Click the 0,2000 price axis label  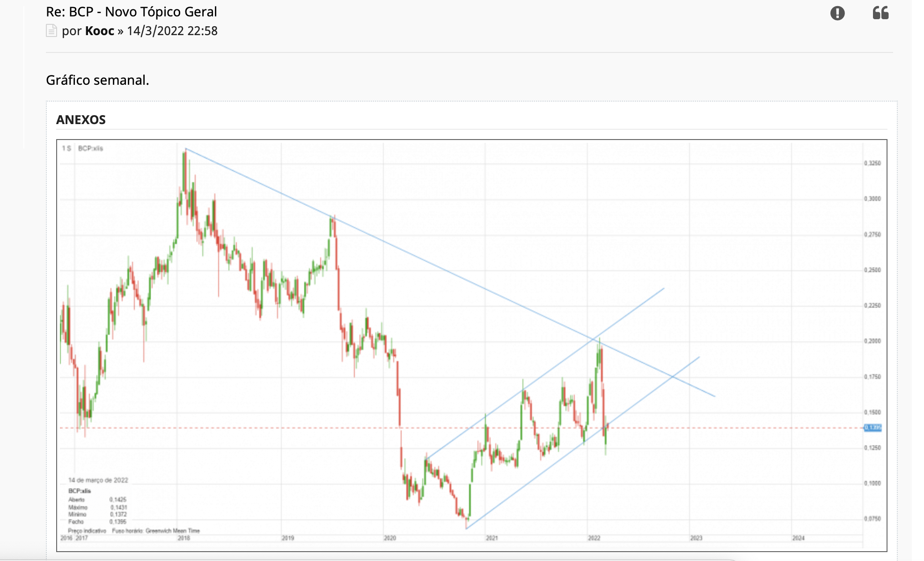[x=872, y=341]
